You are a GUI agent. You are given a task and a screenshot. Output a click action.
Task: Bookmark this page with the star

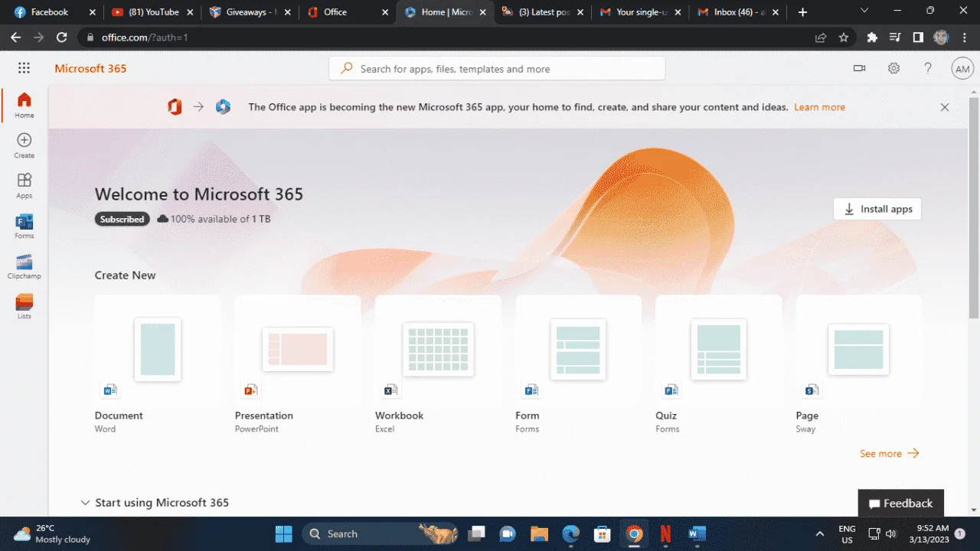tap(844, 37)
